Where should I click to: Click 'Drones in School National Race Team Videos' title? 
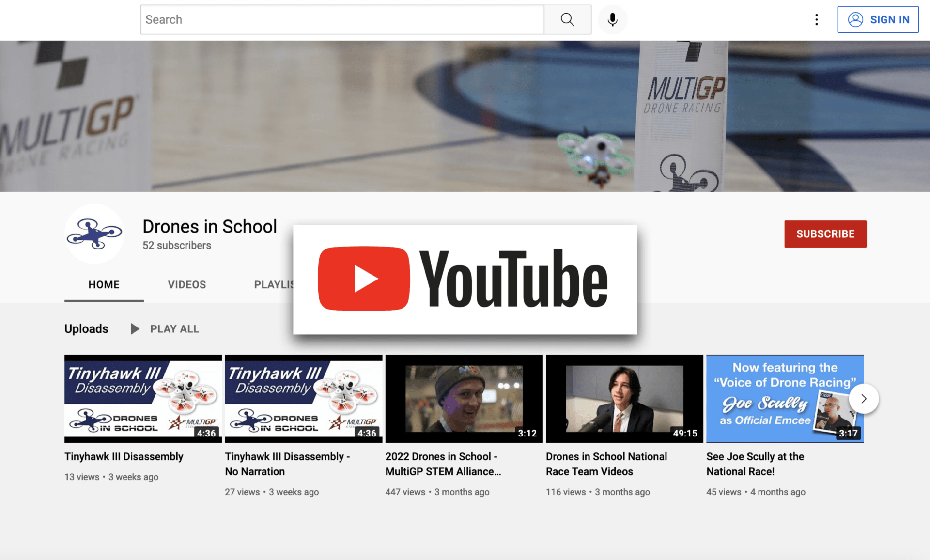click(x=606, y=464)
